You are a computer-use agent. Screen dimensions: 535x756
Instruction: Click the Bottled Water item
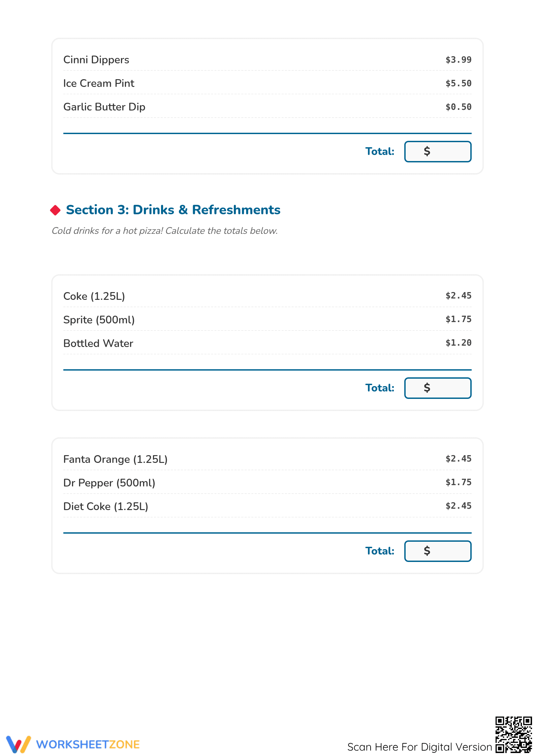coord(98,343)
